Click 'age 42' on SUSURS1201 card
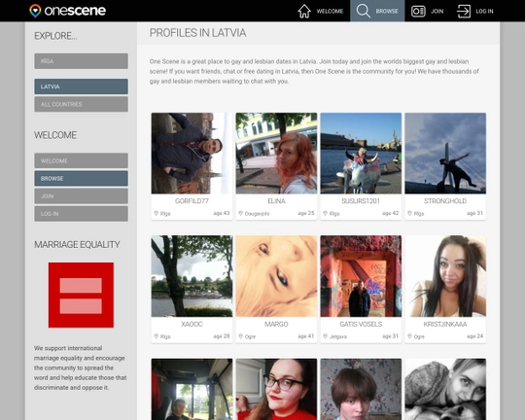This screenshot has height=420, width=525. (391, 213)
